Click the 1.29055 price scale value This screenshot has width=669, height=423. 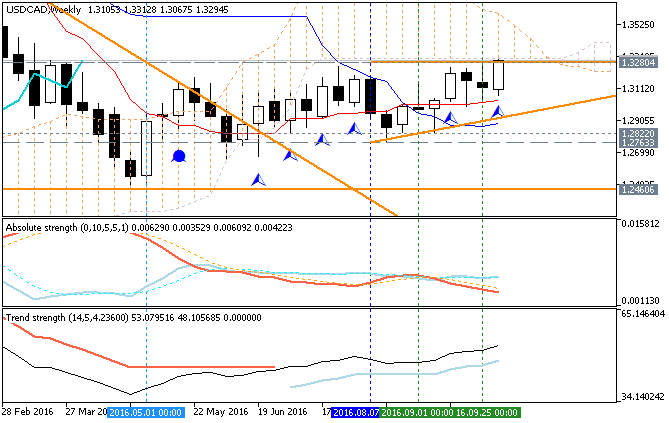tap(638, 121)
